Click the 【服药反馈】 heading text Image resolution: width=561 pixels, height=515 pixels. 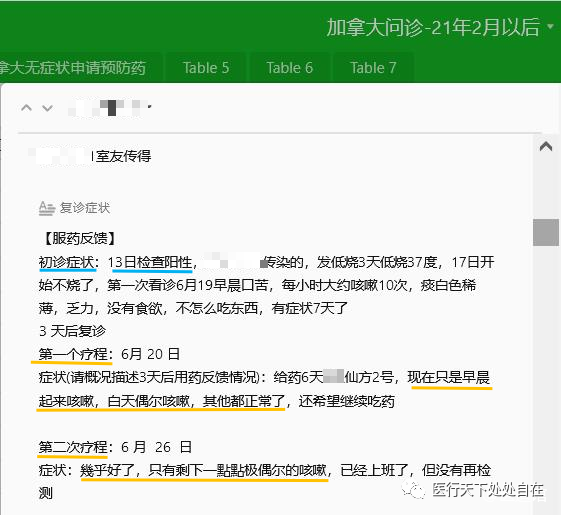point(79,239)
